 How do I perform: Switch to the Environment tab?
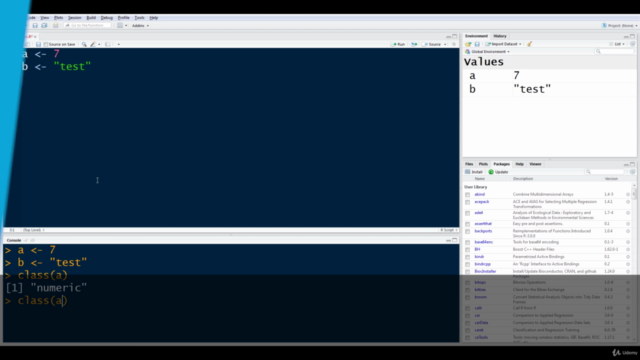476,36
